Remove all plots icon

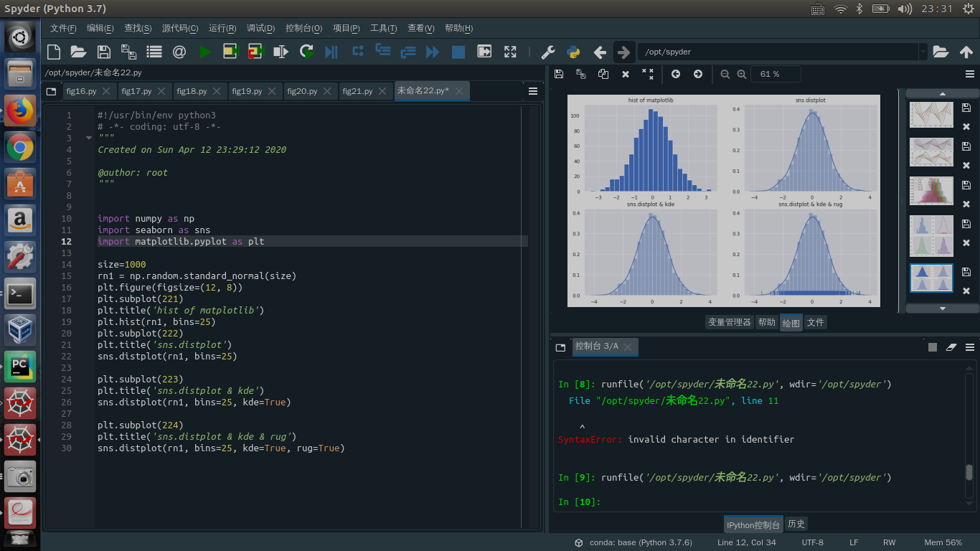point(648,74)
